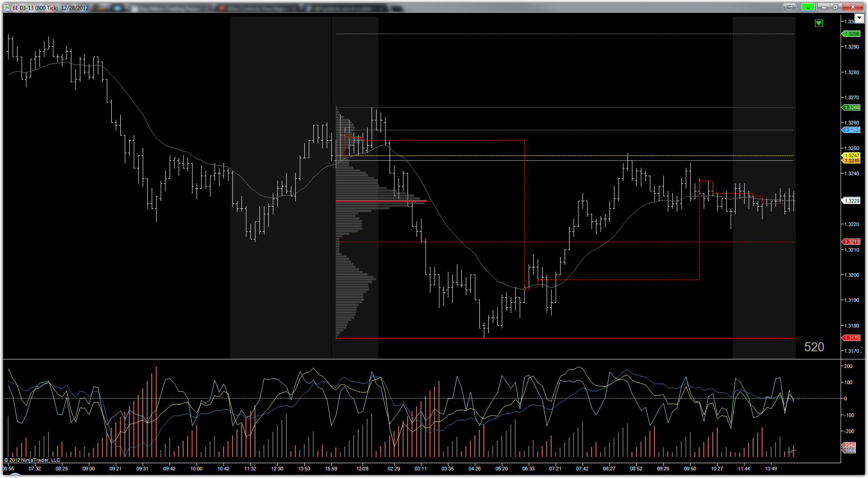This screenshot has width=868, height=478.
Task: Click the 1.3290 price axis label
Action: pos(852,47)
